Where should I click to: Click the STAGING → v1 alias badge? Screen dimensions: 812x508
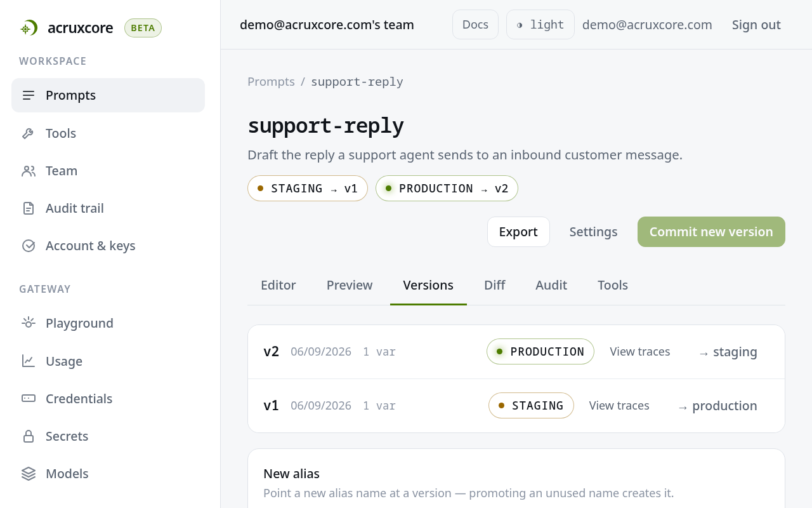click(308, 189)
